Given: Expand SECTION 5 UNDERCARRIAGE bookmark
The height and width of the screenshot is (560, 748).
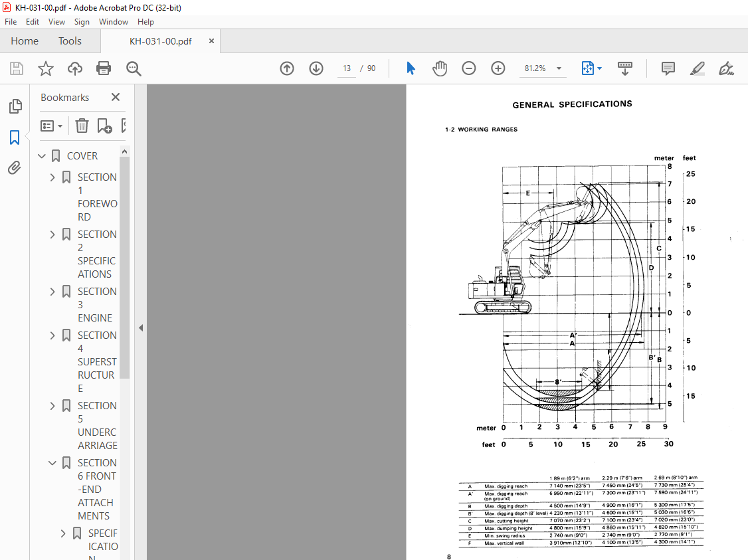Looking at the screenshot, I should point(52,406).
